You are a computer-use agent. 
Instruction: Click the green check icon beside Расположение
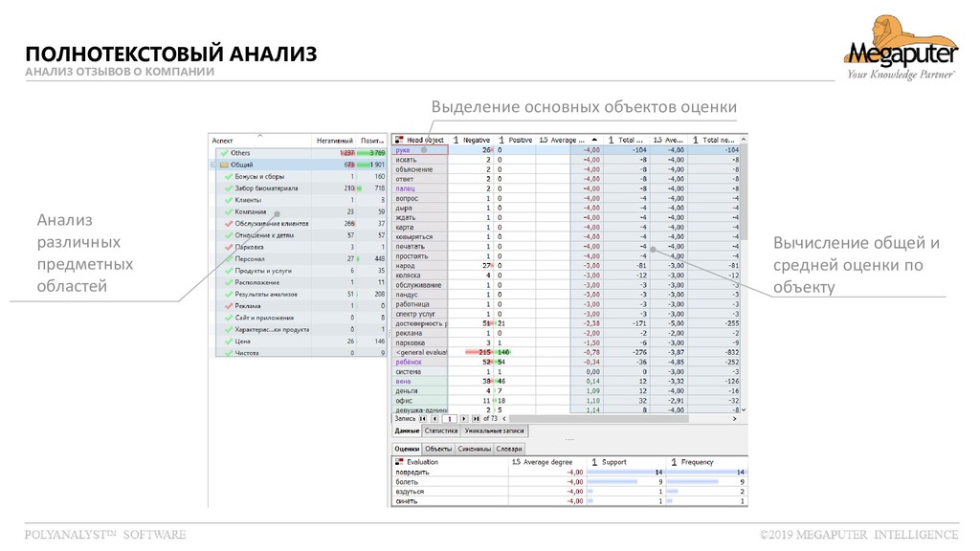click(229, 282)
